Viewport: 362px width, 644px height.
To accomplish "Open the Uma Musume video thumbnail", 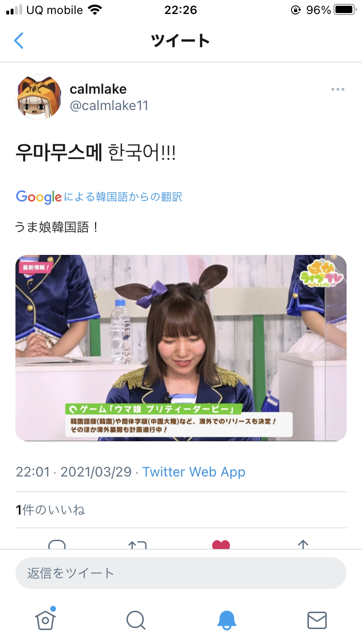I will click(x=181, y=348).
